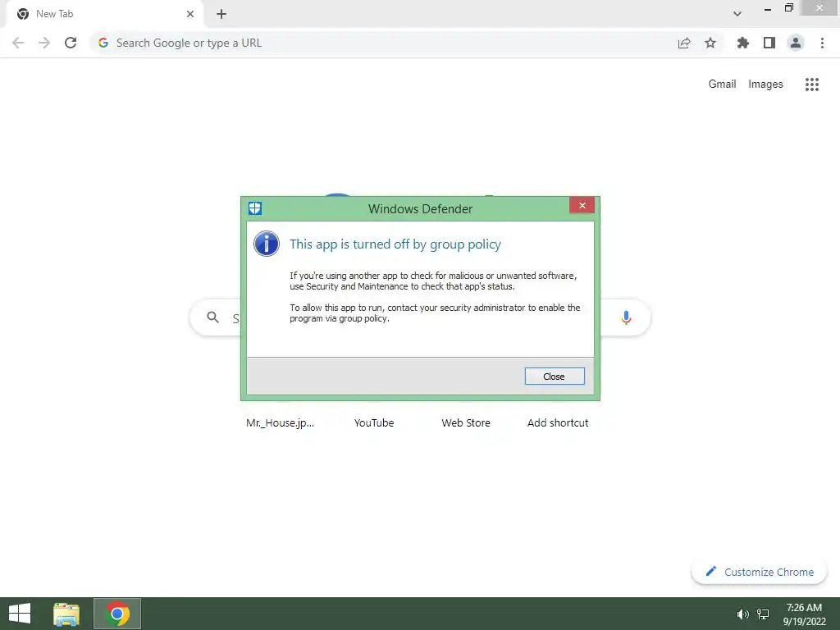Open volume speaker icon in tray
The image size is (840, 630).
click(x=742, y=614)
